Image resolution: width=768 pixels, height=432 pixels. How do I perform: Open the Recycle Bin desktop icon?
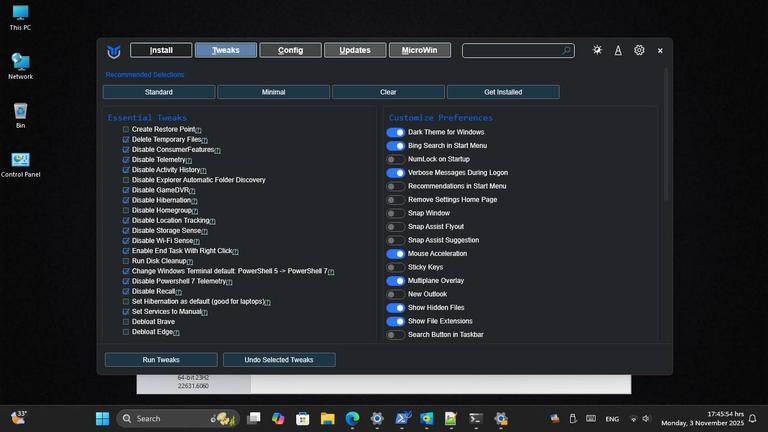click(x=20, y=116)
